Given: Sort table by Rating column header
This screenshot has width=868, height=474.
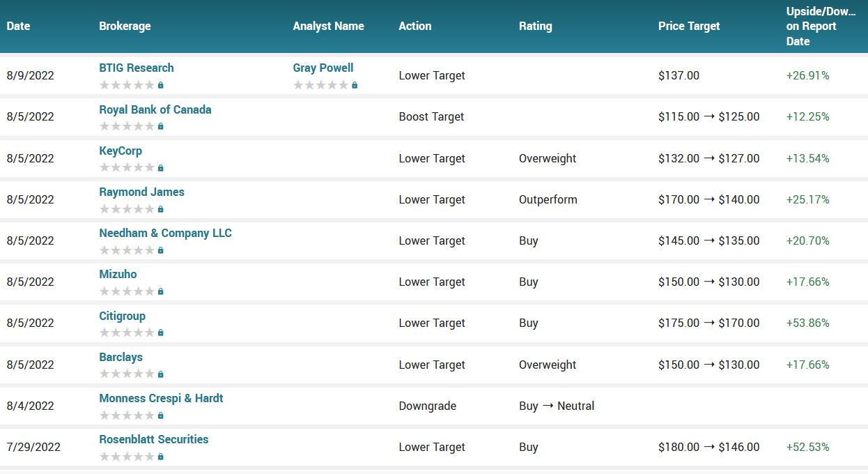Looking at the screenshot, I should coord(535,26).
